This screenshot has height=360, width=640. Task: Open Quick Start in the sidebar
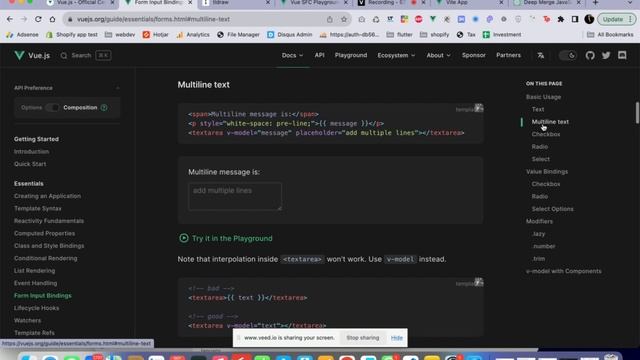point(30,164)
